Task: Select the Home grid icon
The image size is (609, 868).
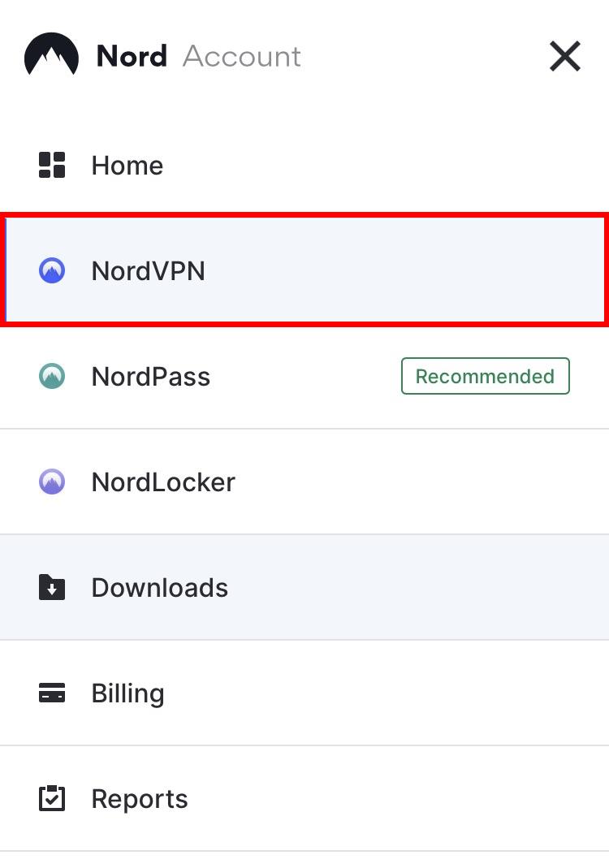Action: pos(52,165)
